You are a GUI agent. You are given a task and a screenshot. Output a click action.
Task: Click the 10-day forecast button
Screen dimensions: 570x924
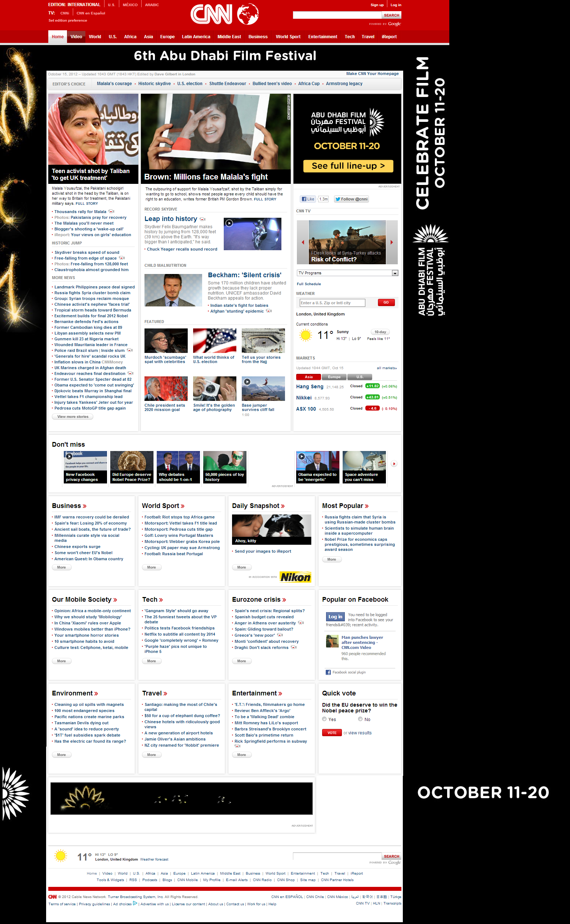[380, 332]
